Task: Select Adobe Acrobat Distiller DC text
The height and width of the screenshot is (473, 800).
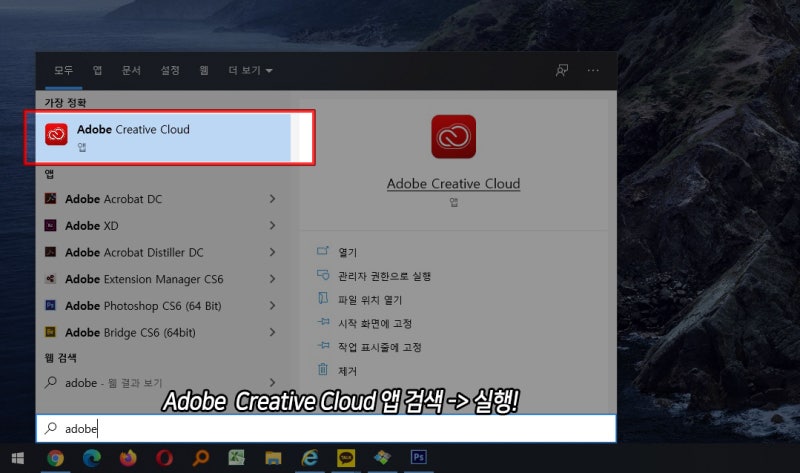Action: point(134,252)
